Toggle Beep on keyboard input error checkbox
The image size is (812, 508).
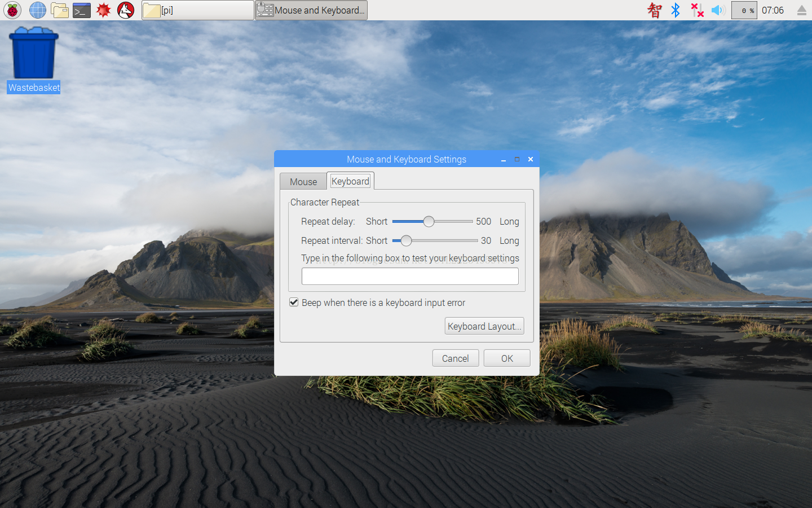click(294, 303)
